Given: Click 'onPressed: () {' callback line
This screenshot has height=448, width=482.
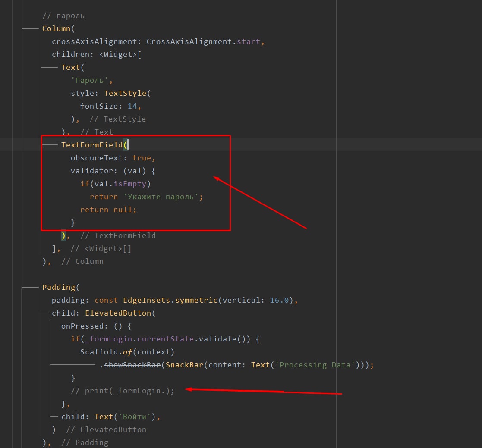Looking at the screenshot, I should coord(97,326).
